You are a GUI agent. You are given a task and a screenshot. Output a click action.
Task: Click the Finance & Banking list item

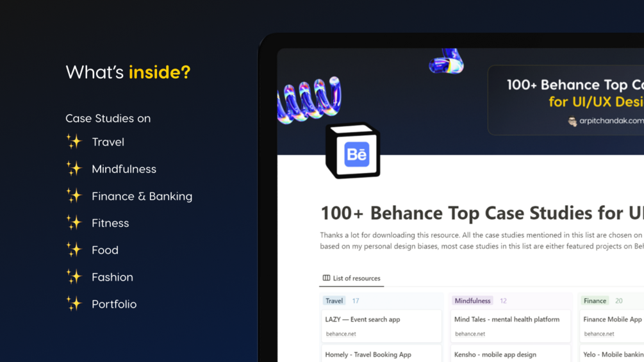pyautogui.click(x=142, y=196)
